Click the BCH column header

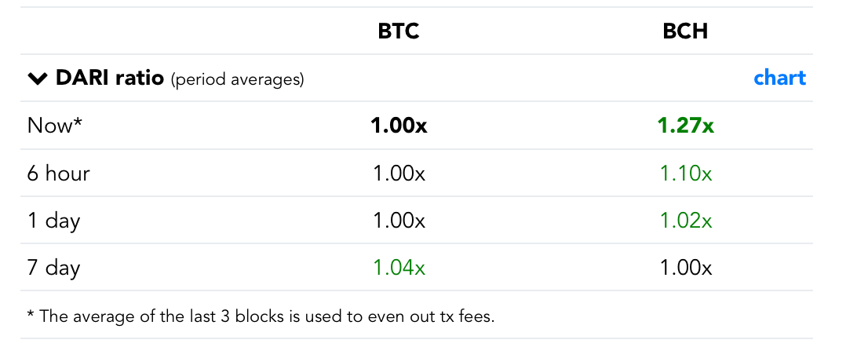(x=685, y=31)
